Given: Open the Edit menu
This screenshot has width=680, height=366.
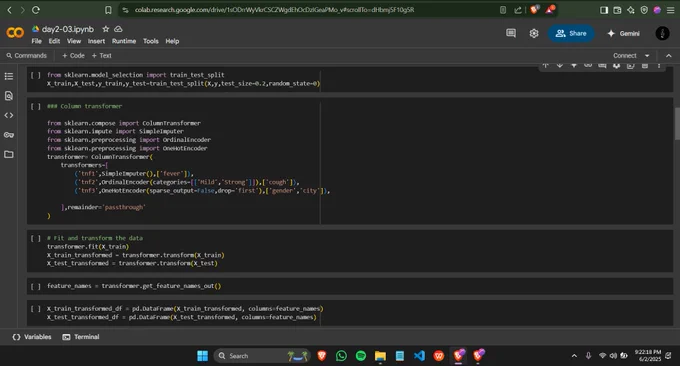Looking at the screenshot, I should tap(54, 41).
